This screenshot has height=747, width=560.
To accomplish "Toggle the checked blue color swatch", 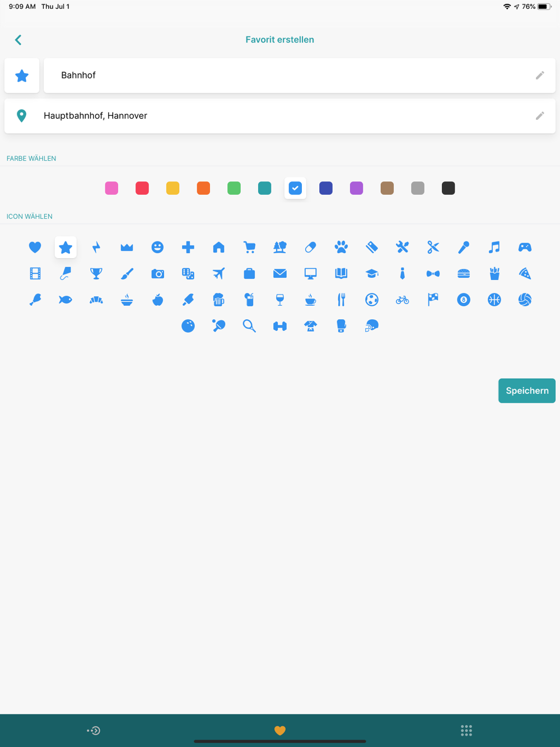I will coord(295,188).
